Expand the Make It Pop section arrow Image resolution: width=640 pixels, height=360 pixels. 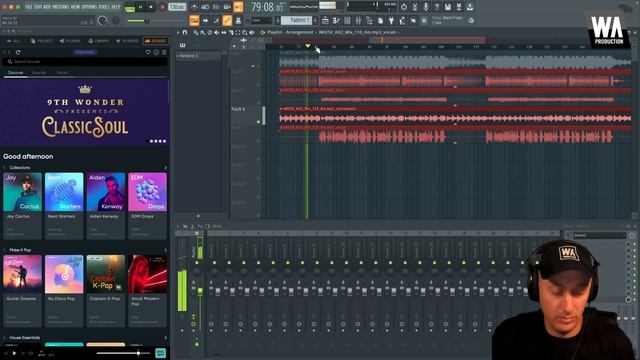pyautogui.click(x=165, y=250)
